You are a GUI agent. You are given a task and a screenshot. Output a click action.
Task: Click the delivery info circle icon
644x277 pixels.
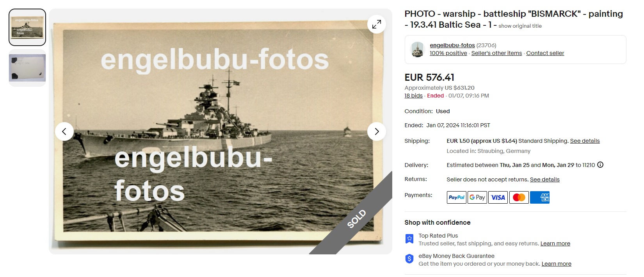pos(600,165)
